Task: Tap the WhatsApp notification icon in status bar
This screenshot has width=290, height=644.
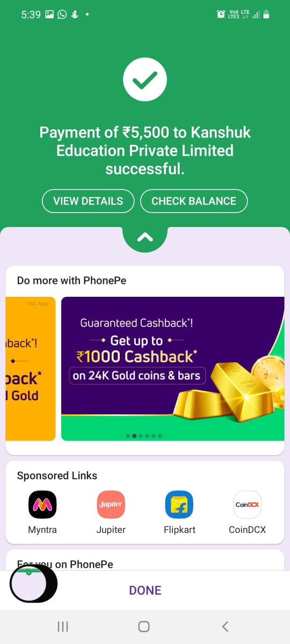Action: click(x=62, y=14)
